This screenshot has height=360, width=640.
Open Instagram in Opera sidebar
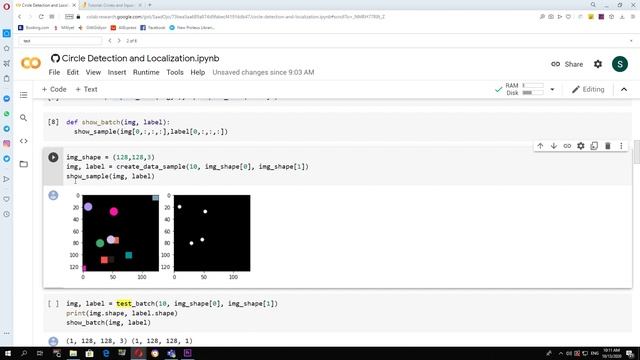(7, 144)
